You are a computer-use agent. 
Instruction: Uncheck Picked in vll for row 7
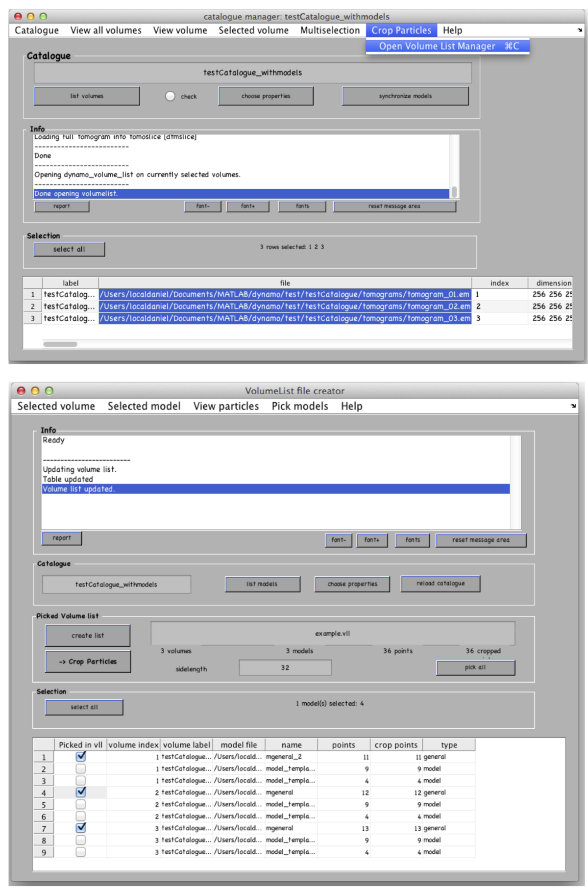click(81, 828)
